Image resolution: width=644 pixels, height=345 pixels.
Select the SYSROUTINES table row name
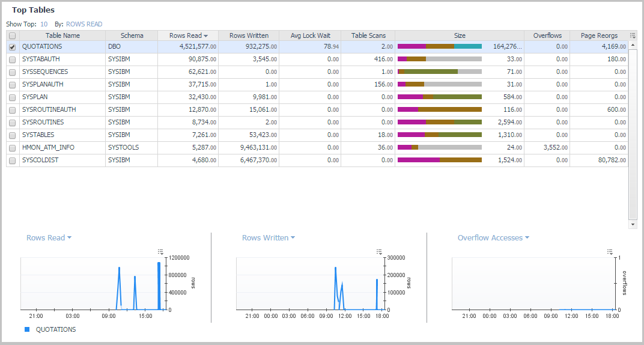pyautogui.click(x=43, y=123)
